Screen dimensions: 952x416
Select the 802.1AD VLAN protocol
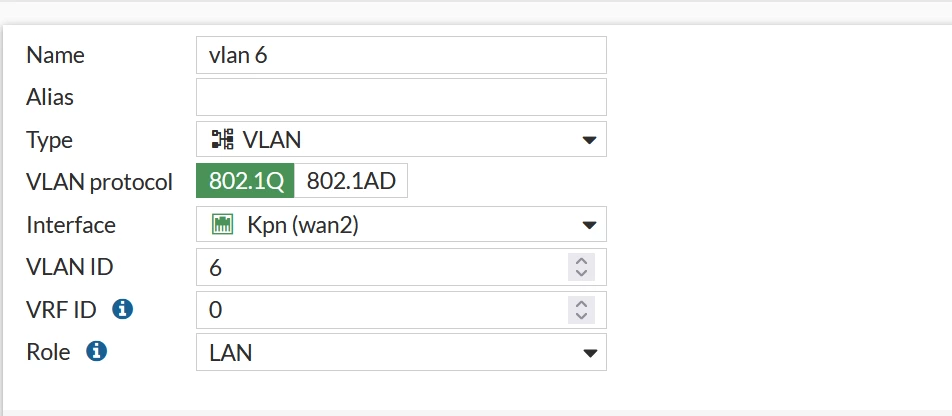click(x=351, y=181)
